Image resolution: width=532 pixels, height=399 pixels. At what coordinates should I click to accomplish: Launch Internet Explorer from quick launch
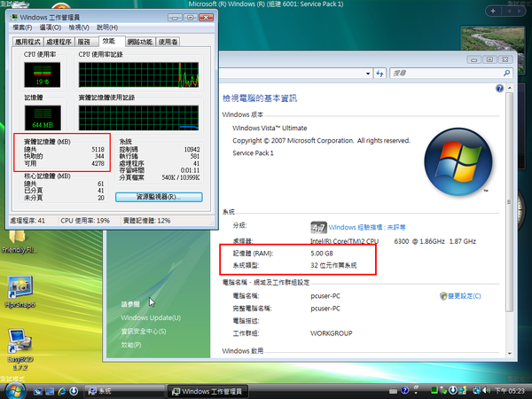pos(62,391)
